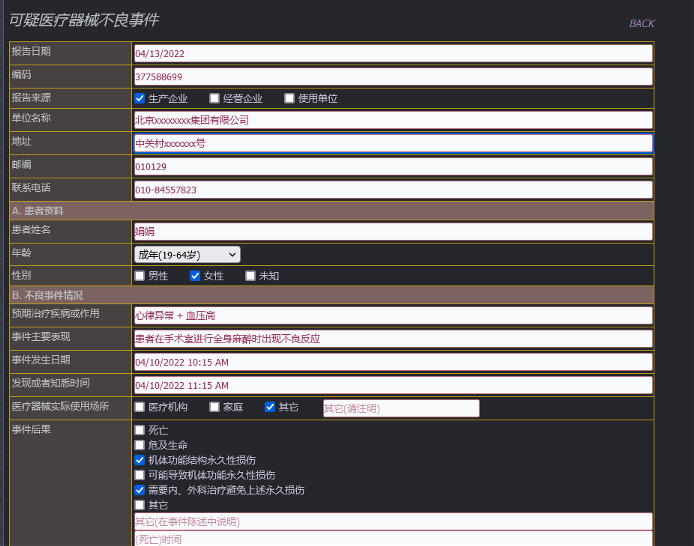Check the 医疗机构 checkbox
This screenshot has height=546, width=694.
(x=140, y=407)
